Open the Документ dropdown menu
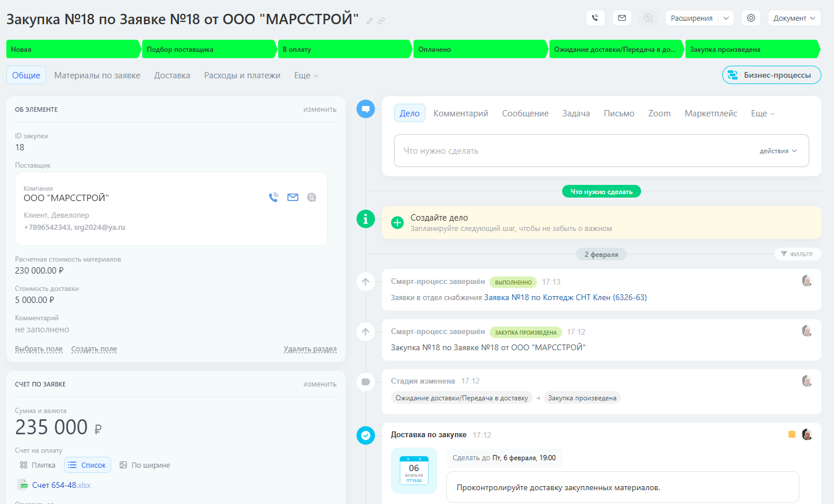Viewport: 834px width, 504px height. click(794, 18)
